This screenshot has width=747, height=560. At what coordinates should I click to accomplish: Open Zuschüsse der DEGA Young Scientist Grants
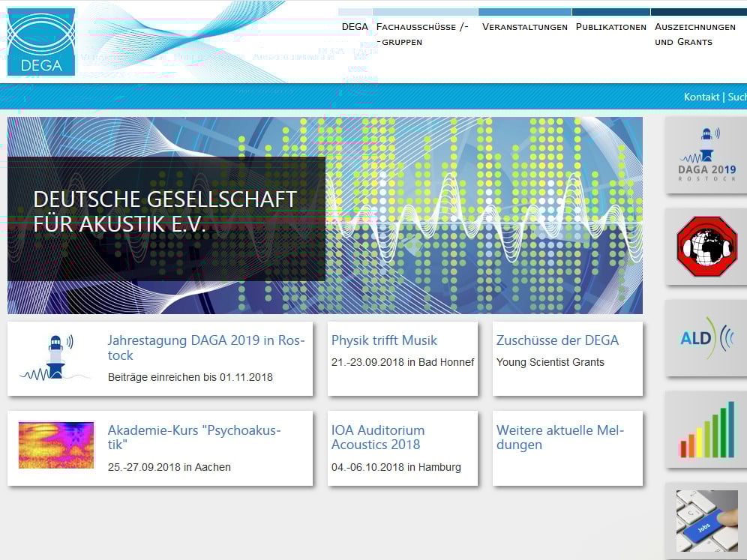(x=559, y=340)
